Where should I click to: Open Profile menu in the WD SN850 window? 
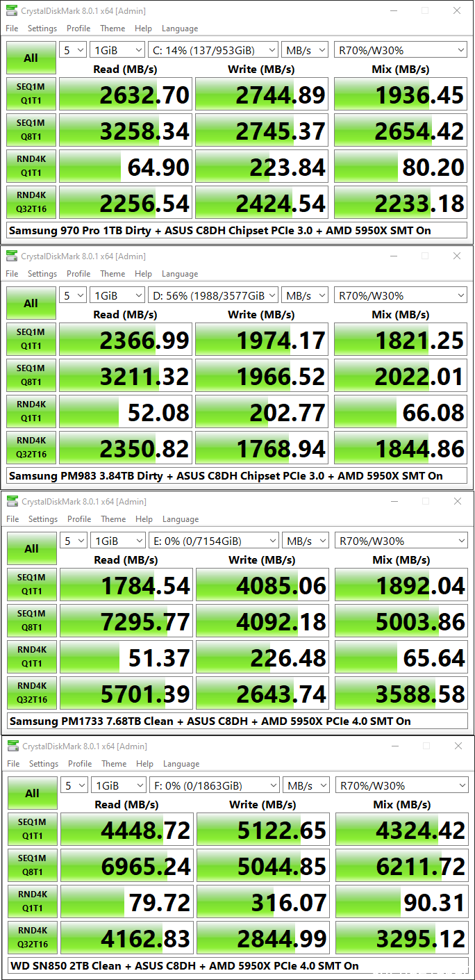click(x=80, y=764)
